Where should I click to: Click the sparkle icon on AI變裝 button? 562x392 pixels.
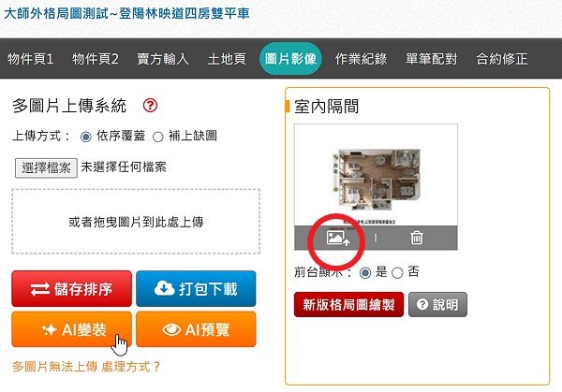pos(49,329)
